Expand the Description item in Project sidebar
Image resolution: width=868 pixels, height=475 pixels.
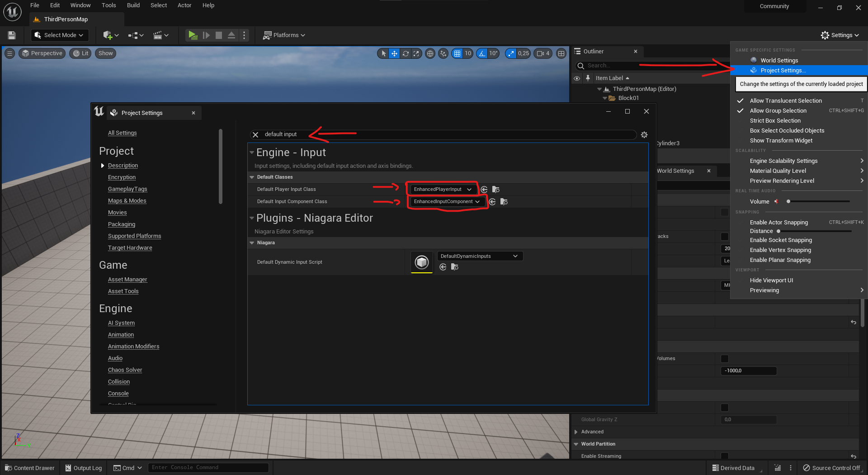point(103,166)
